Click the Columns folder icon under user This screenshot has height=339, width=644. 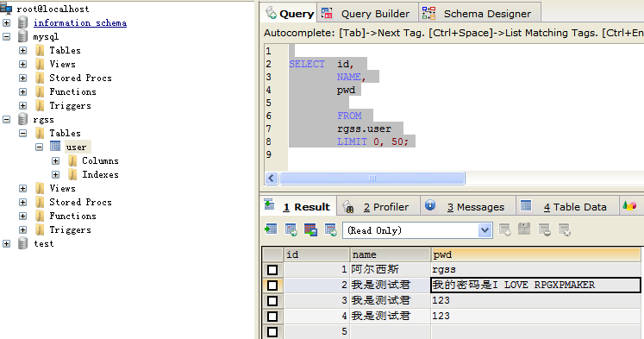[x=72, y=160]
